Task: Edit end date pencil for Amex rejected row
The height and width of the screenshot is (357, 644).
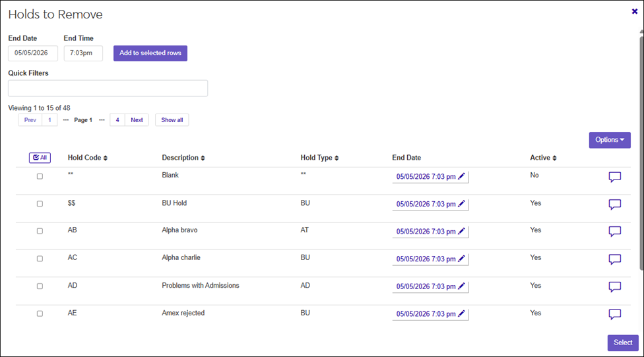Action: [462, 314]
